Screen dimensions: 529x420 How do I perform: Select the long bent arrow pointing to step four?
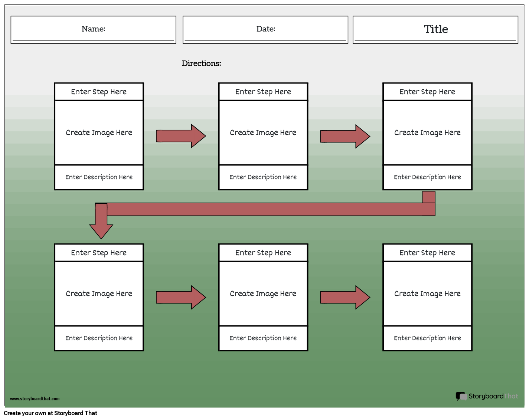click(x=260, y=209)
